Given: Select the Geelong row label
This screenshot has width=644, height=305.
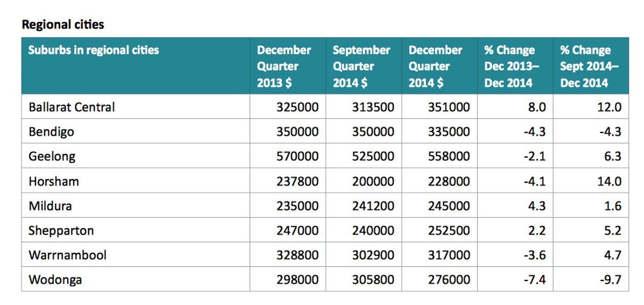Looking at the screenshot, I should [x=52, y=156].
